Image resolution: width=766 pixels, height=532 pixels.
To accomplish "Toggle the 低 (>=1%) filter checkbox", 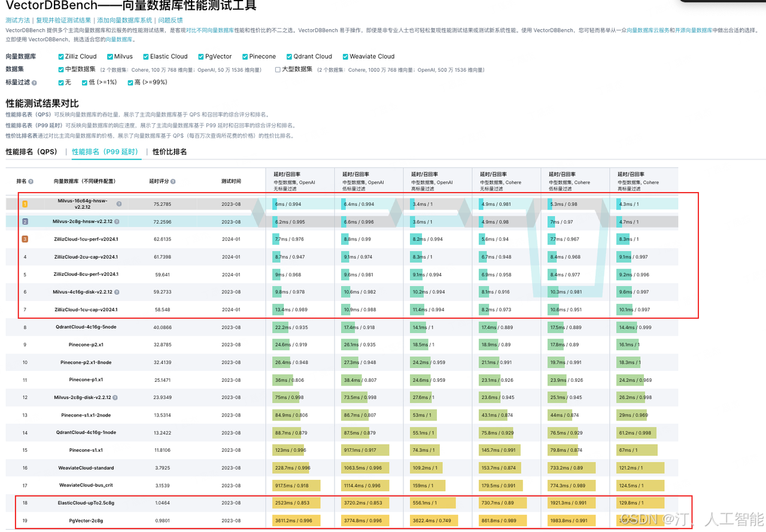I will tap(85, 83).
